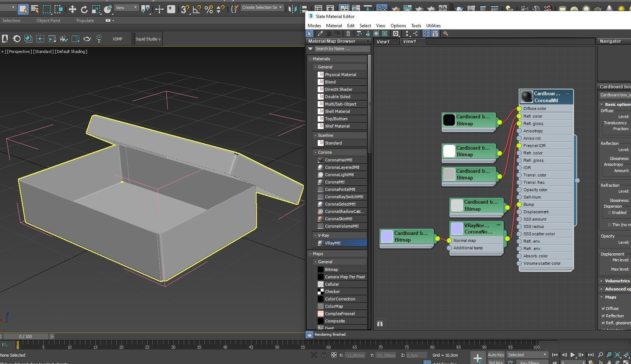Activate the Select Object tool in main toolbar

(x=23, y=9)
